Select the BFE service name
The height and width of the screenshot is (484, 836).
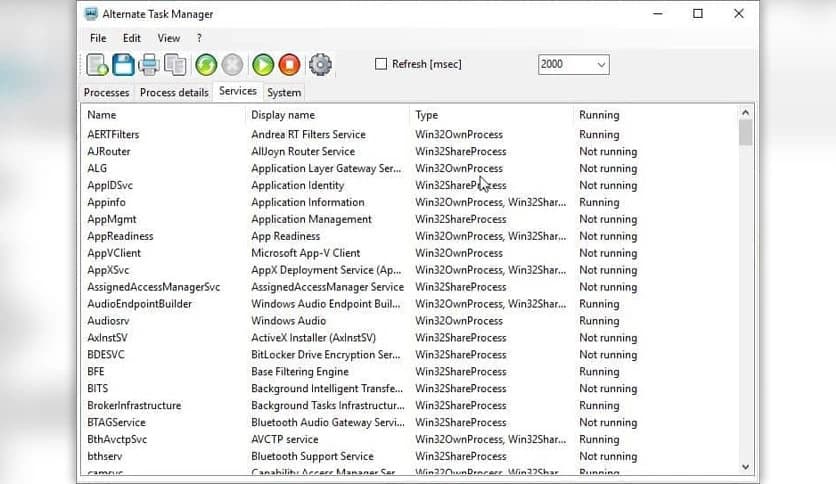96,372
